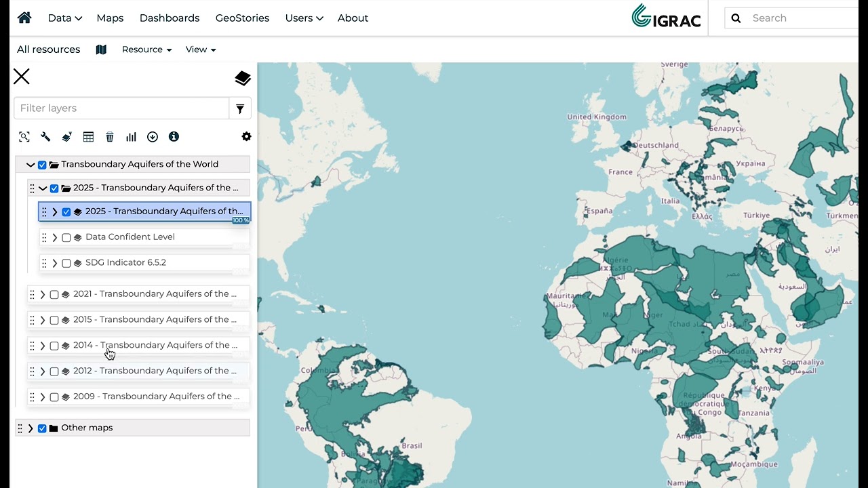Close the layers panel with the X

pos(22,77)
